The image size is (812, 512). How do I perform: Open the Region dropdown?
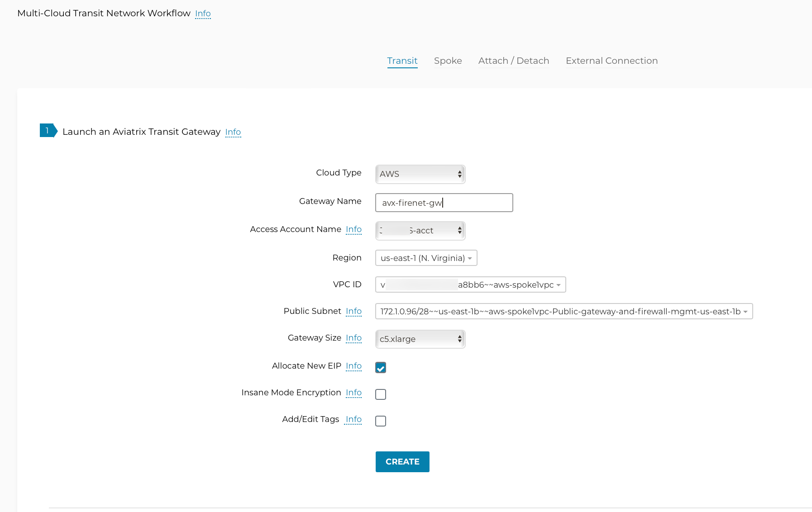426,258
